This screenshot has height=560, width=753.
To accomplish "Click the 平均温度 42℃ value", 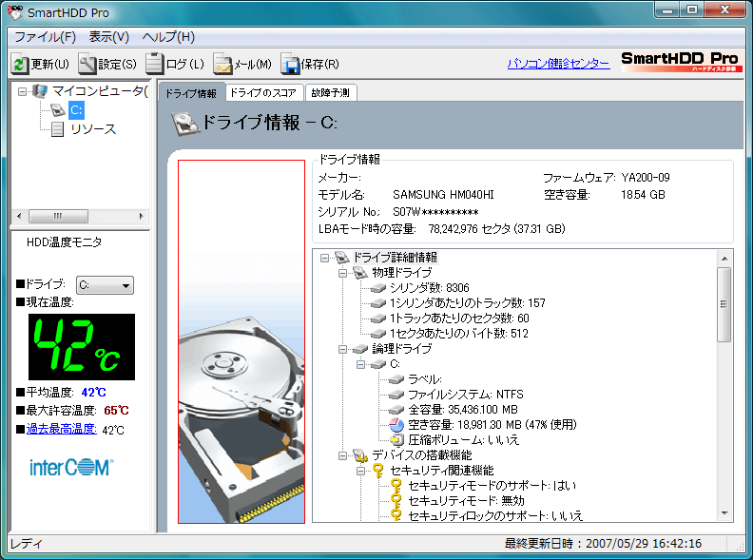I will click(93, 393).
